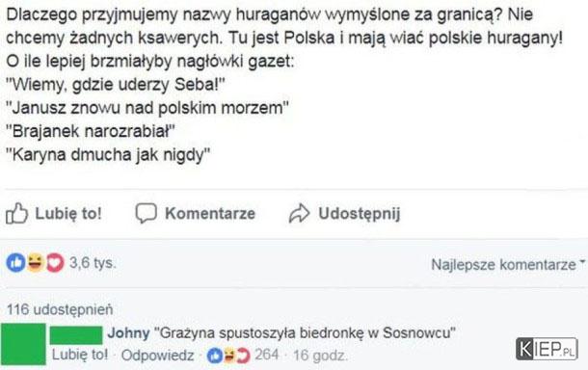Open the 116 udostępnień shares link
Viewport: 588px width, 370px height.
[x=60, y=309]
